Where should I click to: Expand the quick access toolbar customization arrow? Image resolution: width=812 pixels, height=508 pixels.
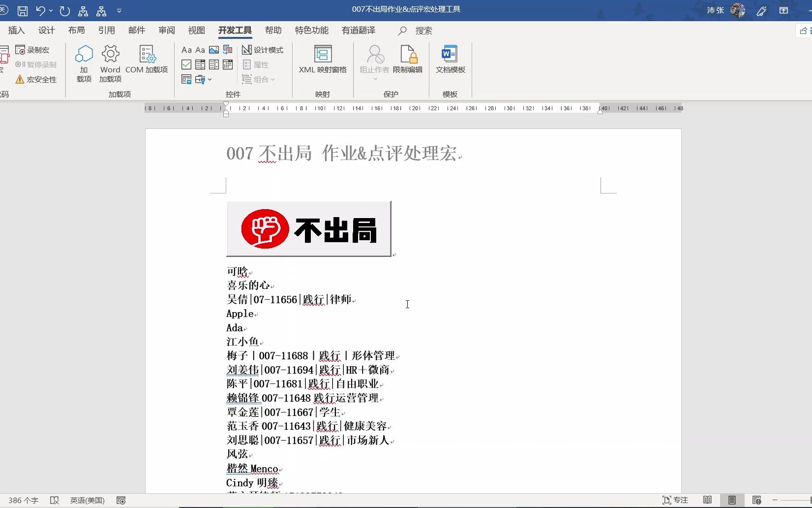(x=119, y=11)
